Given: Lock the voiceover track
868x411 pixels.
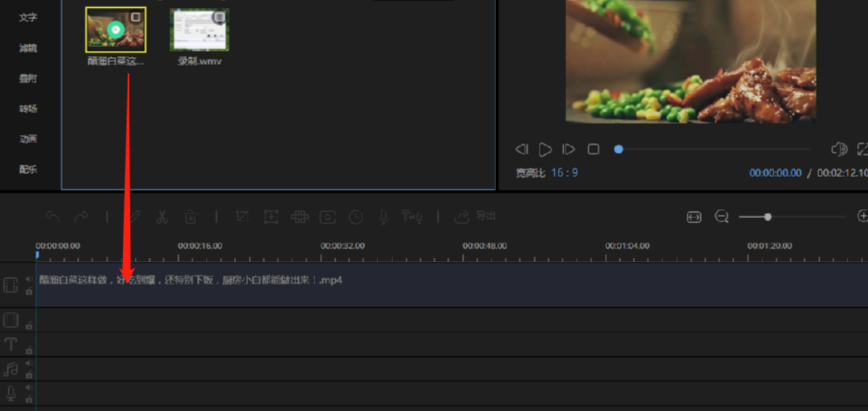Looking at the screenshot, I should pyautogui.click(x=29, y=399).
